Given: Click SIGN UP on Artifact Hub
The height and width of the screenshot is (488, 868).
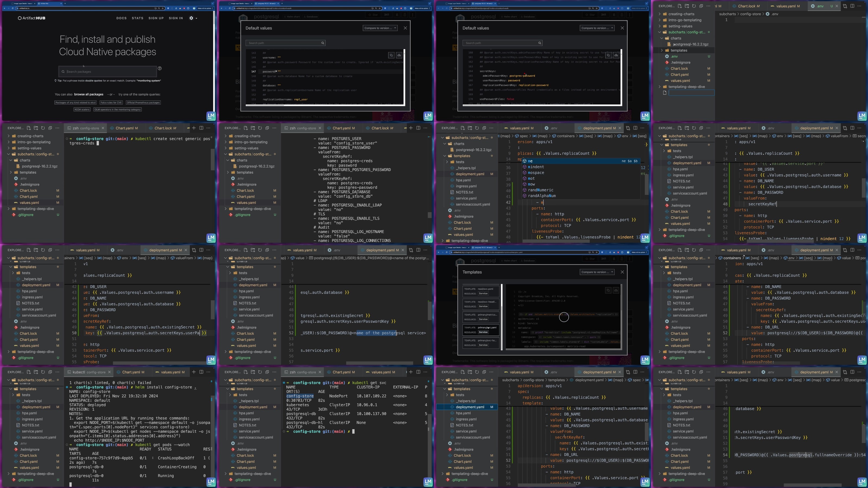Looking at the screenshot, I should click(x=156, y=18).
